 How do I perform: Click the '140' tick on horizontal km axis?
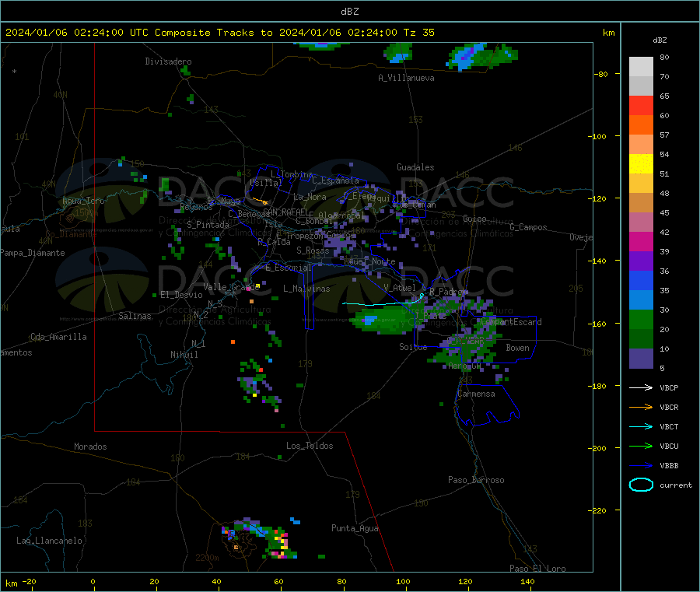pos(527,581)
